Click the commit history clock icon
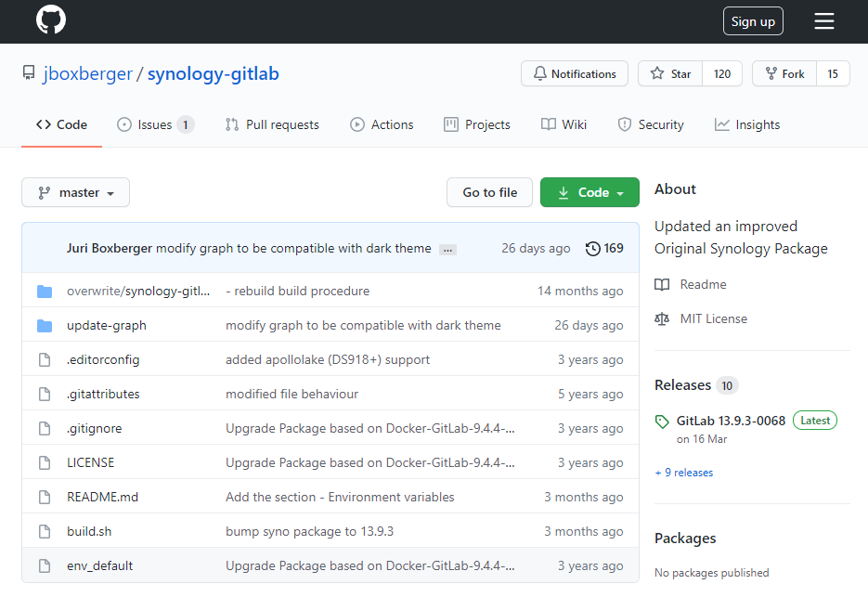This screenshot has height=597, width=868. [x=593, y=249]
